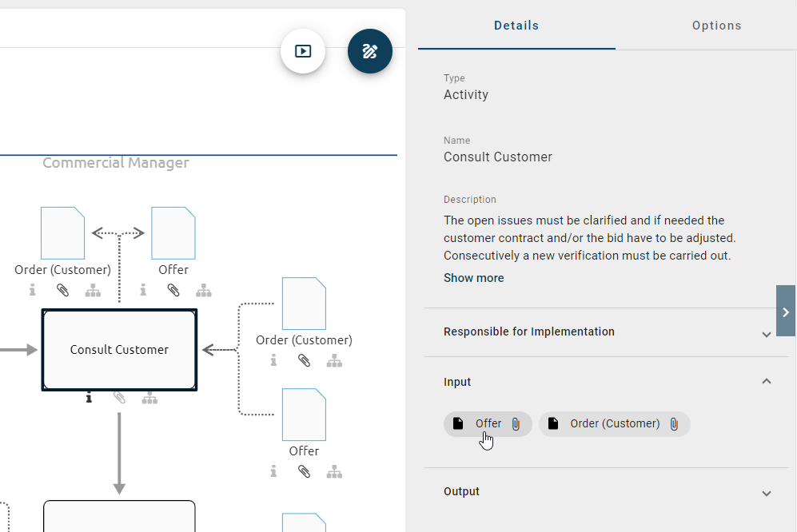Click the document icon on the Order (Customer) input chip
Viewport: 797px width, 532px height.
tap(553, 423)
